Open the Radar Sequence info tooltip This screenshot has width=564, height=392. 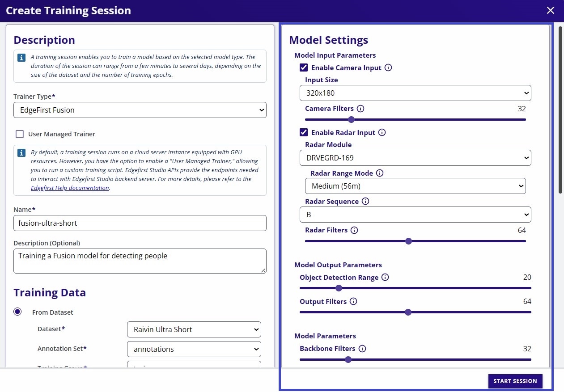tap(365, 201)
